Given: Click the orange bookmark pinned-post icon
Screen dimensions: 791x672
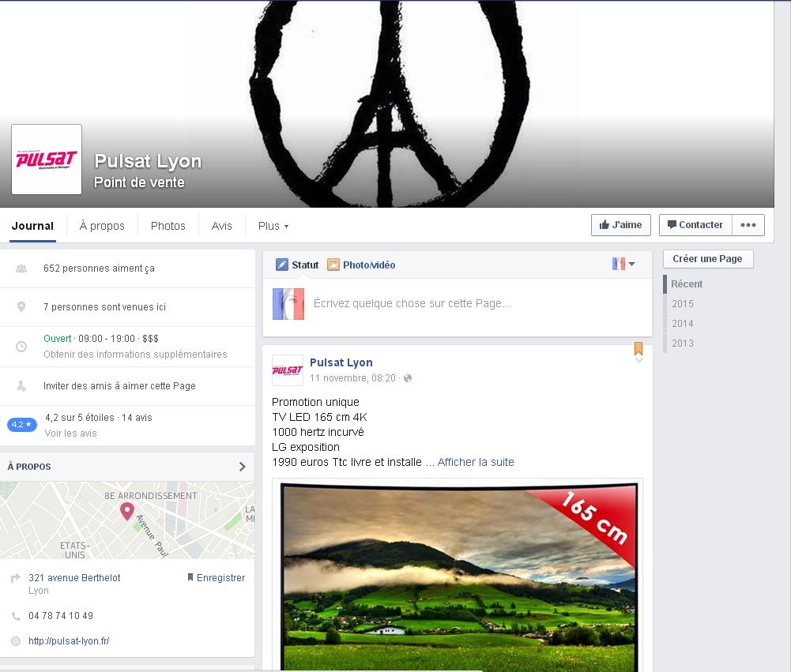Looking at the screenshot, I should pyautogui.click(x=638, y=348).
